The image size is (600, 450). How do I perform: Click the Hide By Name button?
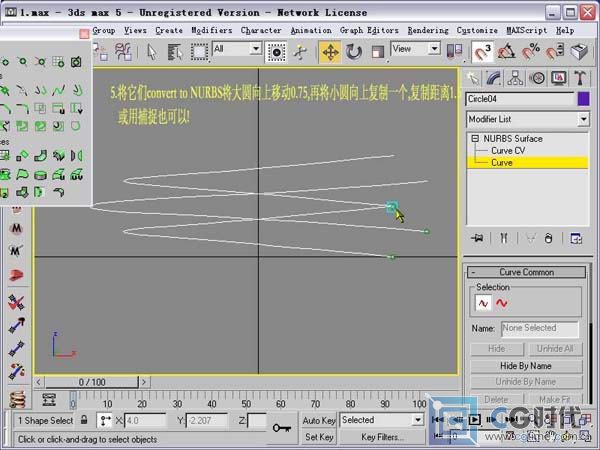[x=526, y=366]
